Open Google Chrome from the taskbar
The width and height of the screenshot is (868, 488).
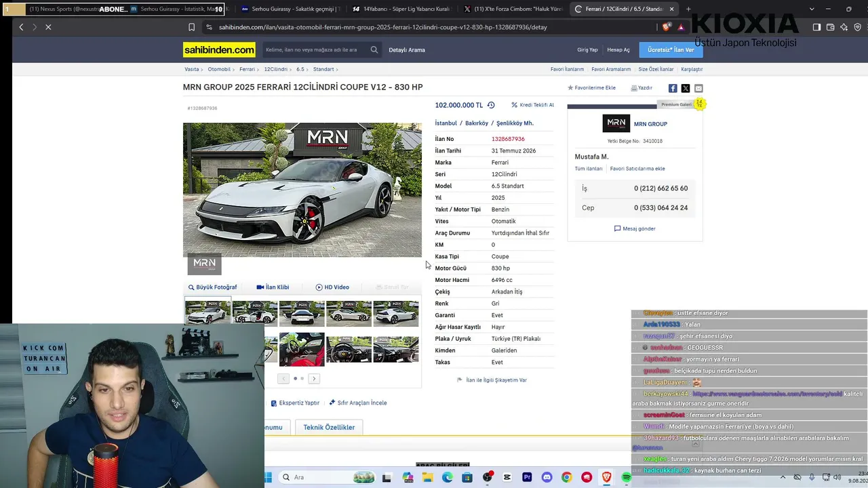click(x=566, y=478)
